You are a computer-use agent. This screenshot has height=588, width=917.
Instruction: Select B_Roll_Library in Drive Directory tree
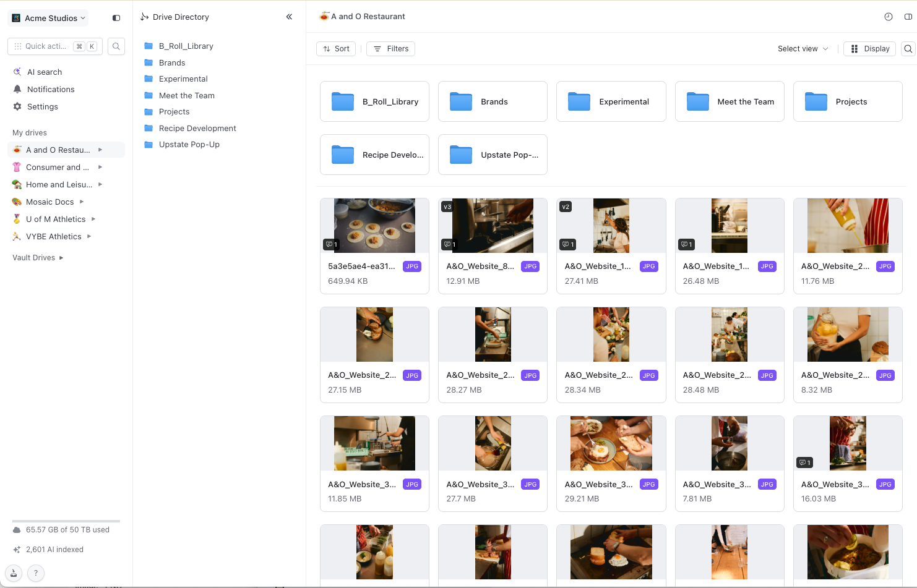186,46
